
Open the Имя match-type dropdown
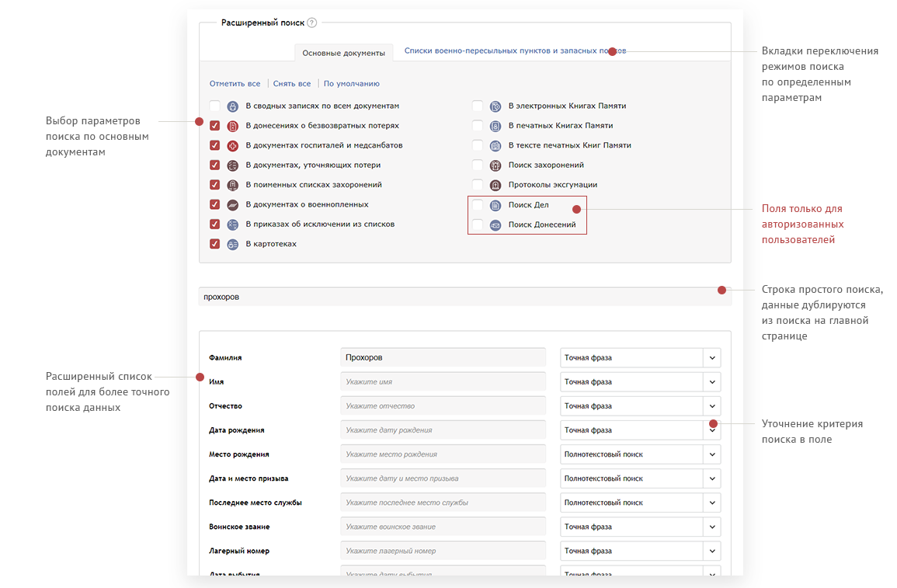pyautogui.click(x=640, y=381)
